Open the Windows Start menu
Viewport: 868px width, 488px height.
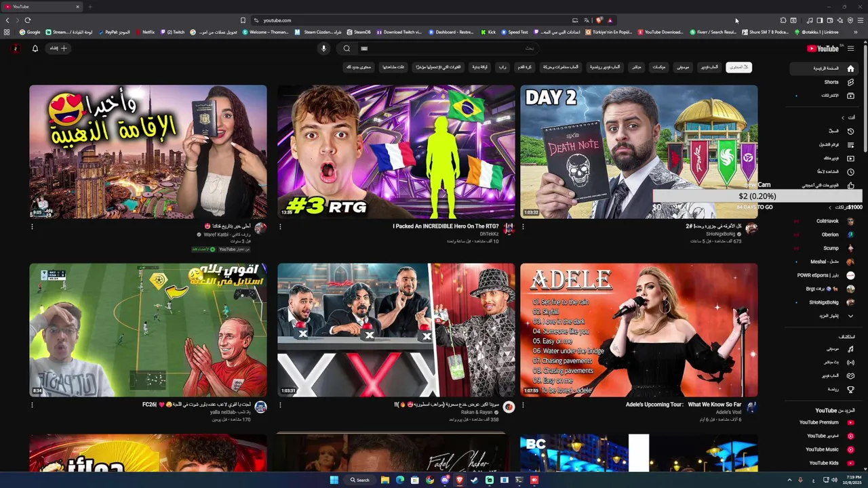tap(334, 480)
